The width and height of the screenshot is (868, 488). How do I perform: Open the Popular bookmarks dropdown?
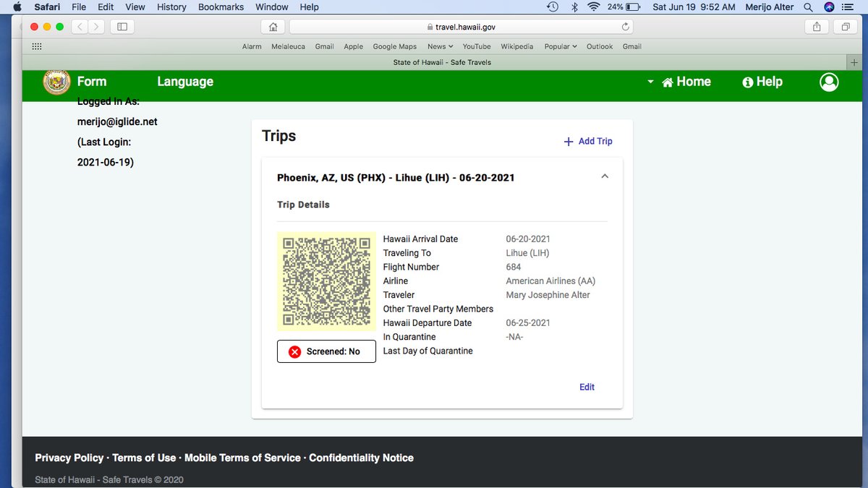(x=561, y=46)
